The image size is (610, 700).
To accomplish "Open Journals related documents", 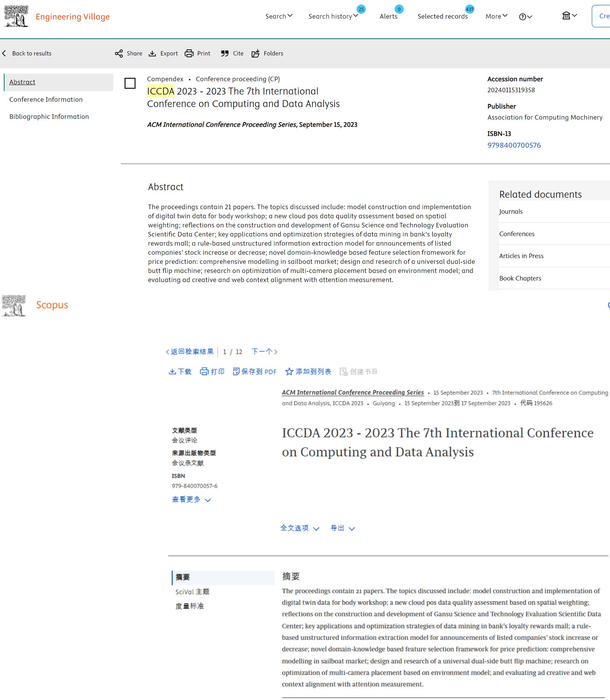I will pyautogui.click(x=511, y=212).
